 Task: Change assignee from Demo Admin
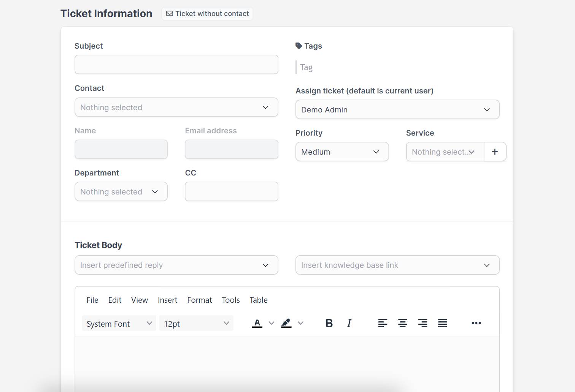click(x=397, y=110)
